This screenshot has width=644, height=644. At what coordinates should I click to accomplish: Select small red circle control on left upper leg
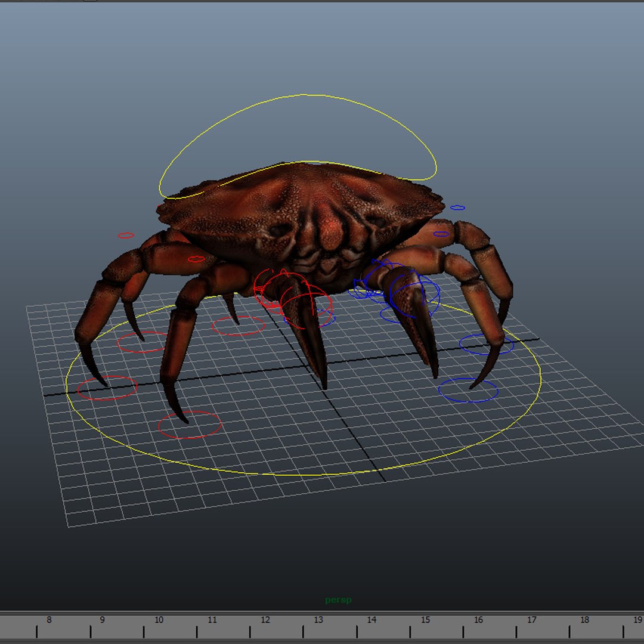tap(196, 259)
